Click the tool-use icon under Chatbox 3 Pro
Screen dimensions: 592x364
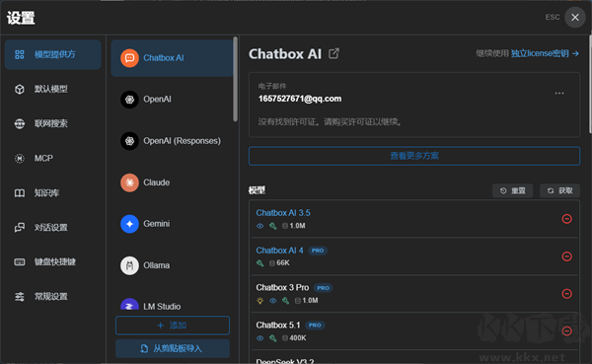pyautogui.click(x=286, y=301)
